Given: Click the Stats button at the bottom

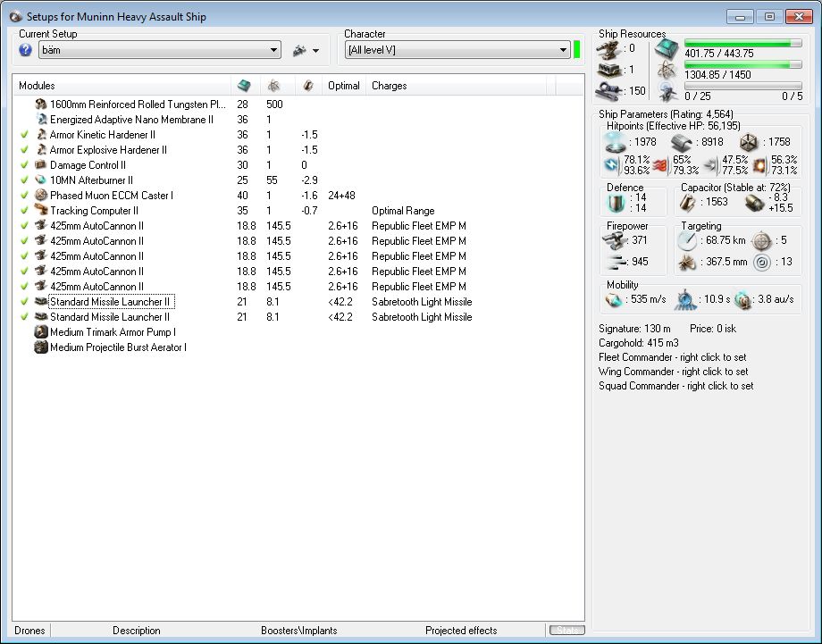Looking at the screenshot, I should pos(567,630).
